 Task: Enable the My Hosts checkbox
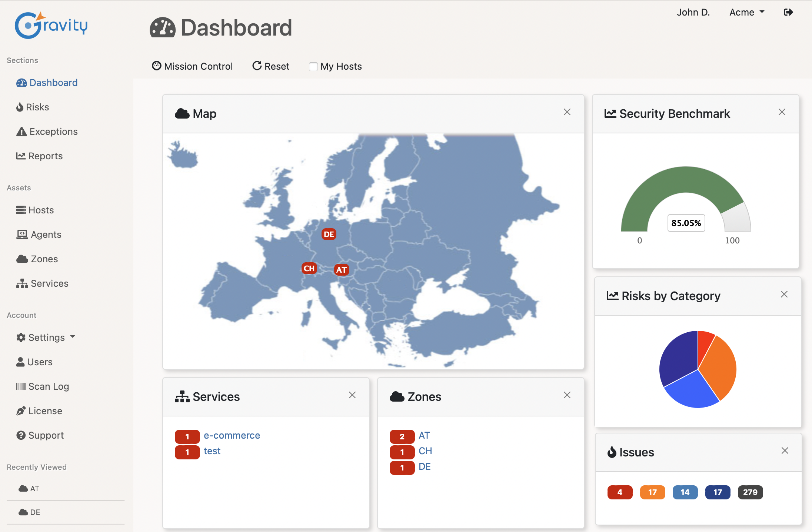coord(313,67)
